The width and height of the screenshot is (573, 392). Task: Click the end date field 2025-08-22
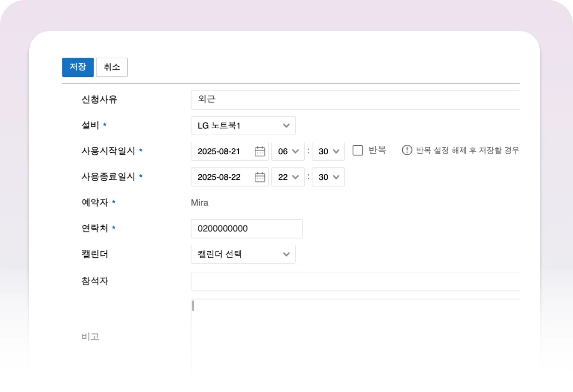pyautogui.click(x=221, y=177)
